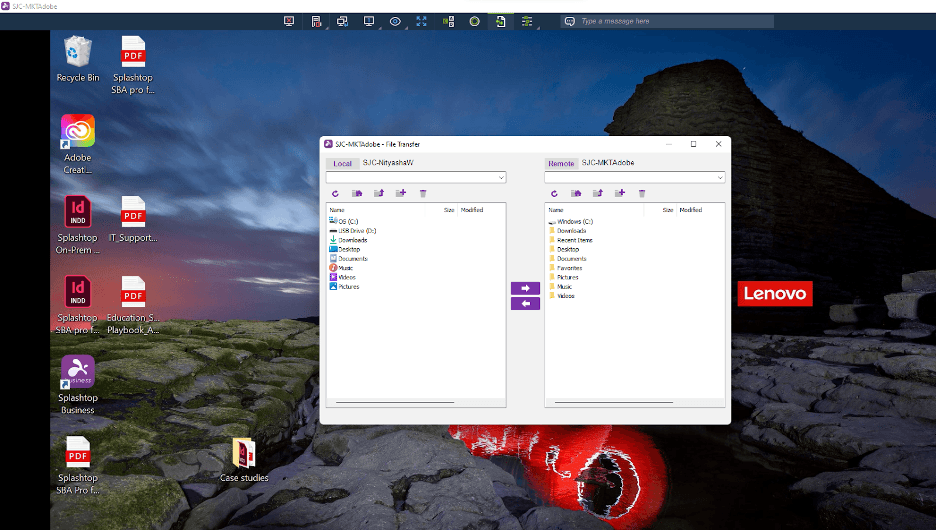Select Downloads folder in the local list
The width and height of the screenshot is (936, 530).
click(x=352, y=240)
